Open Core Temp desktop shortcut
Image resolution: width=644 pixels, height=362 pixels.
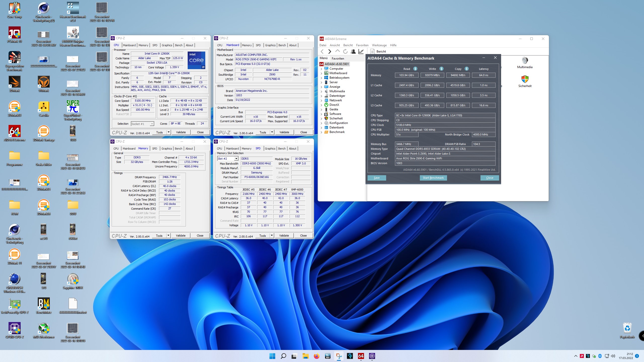(x=15, y=10)
